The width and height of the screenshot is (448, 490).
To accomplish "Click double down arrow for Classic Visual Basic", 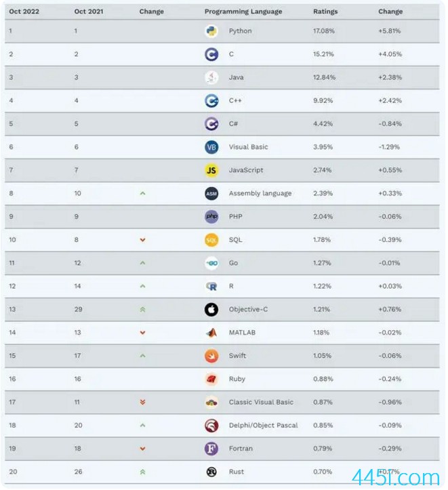I will tap(143, 402).
